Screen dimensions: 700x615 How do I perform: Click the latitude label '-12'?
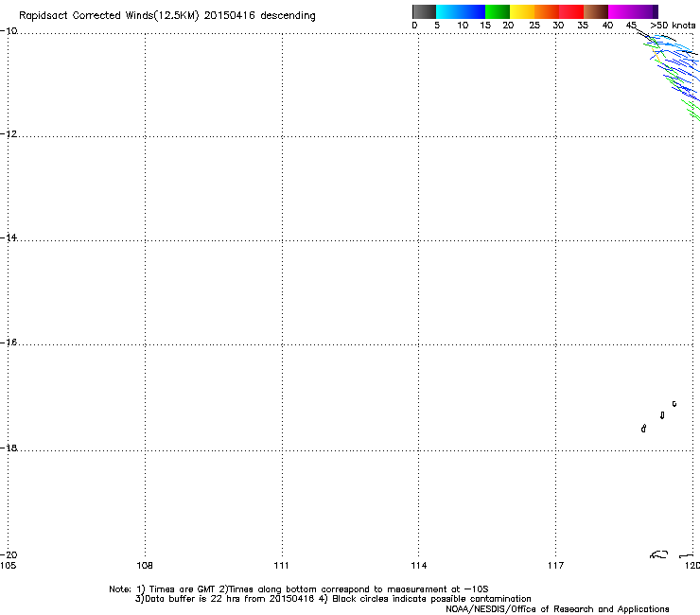tap(9, 133)
